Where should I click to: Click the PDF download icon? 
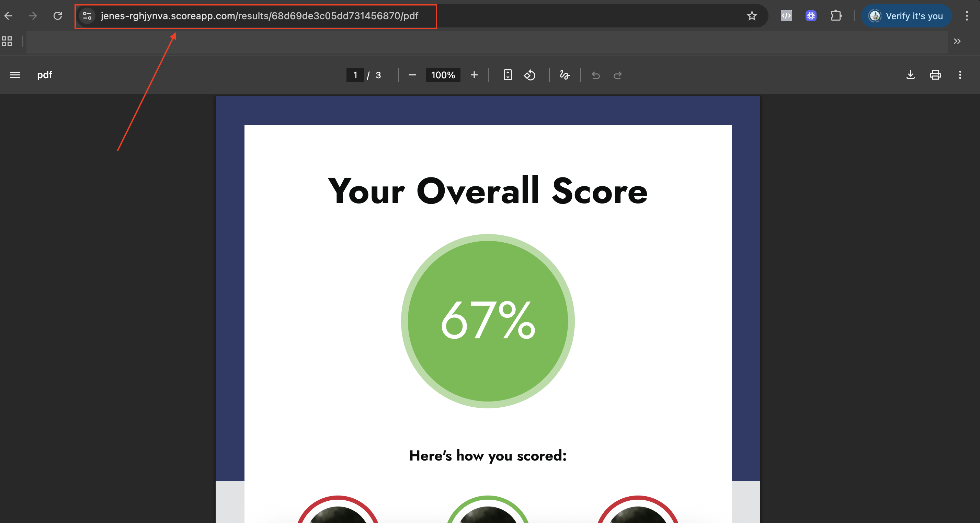click(910, 75)
